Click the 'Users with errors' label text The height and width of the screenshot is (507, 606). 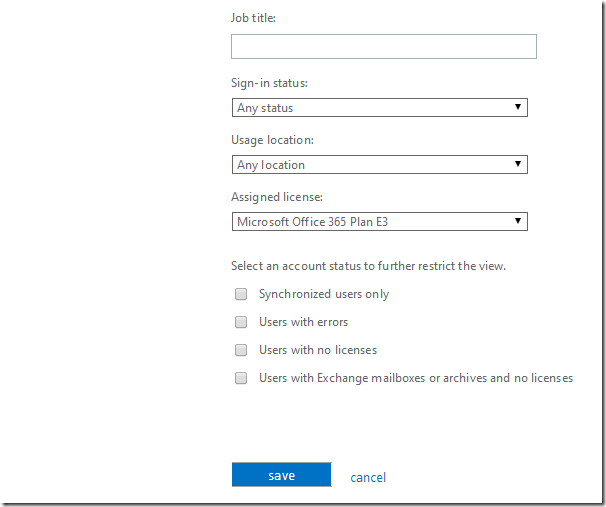tap(303, 322)
